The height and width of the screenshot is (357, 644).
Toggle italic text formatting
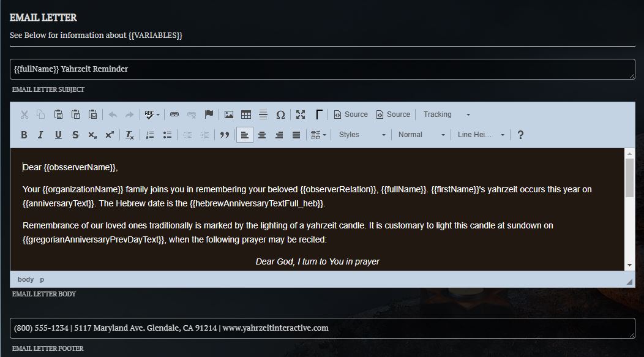(x=40, y=135)
